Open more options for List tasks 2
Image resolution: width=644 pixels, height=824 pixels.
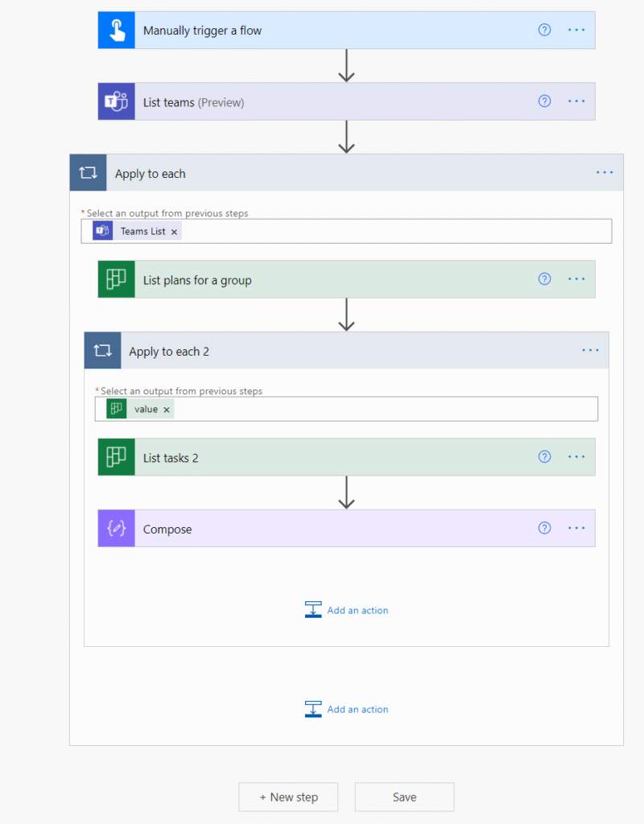point(576,457)
